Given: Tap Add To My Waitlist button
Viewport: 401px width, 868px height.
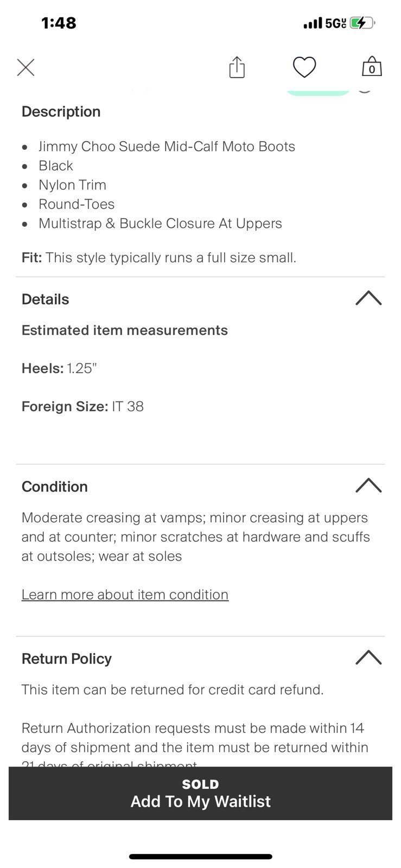Looking at the screenshot, I should (200, 793).
